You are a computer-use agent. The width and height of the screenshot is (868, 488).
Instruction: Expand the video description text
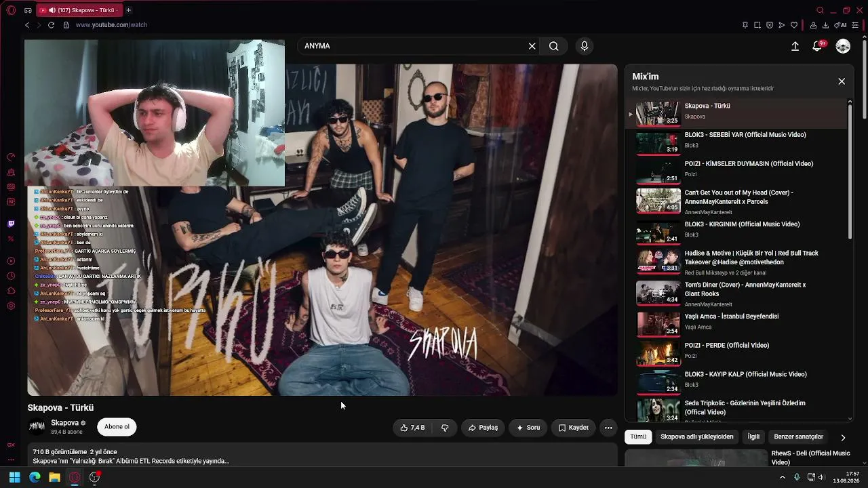pos(131,461)
